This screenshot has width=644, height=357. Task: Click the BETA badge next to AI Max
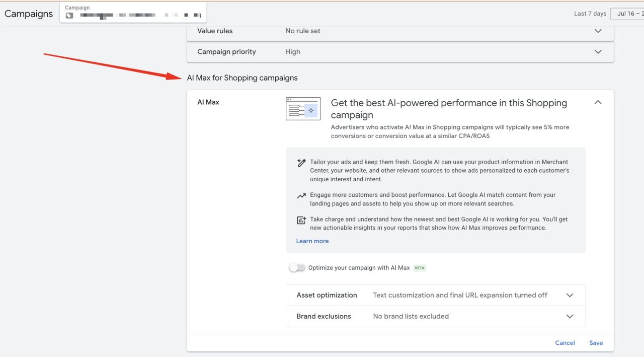[x=420, y=268]
